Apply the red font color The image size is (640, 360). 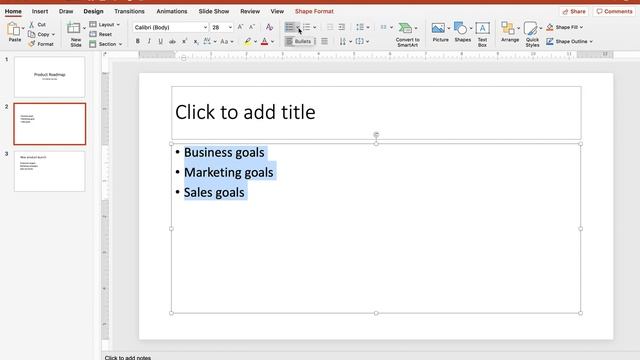[x=264, y=41]
